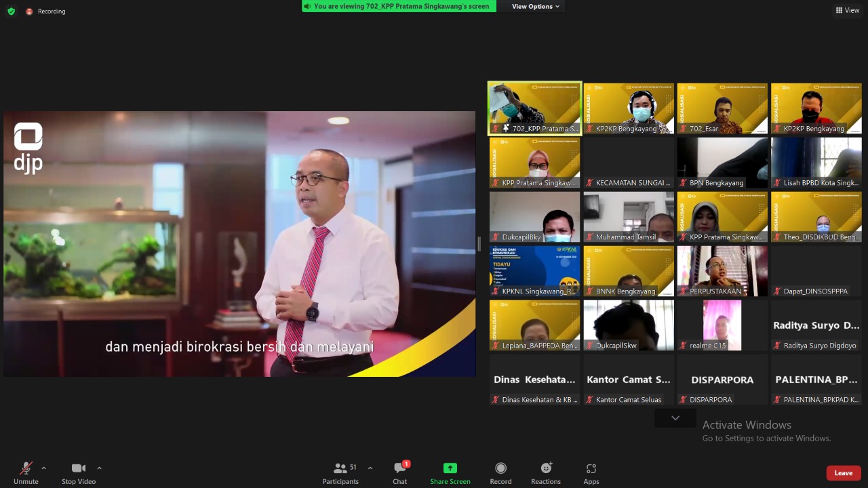Screen dimensions: 868x488
Task: Open the View Options dropdown
Action: 535,7
